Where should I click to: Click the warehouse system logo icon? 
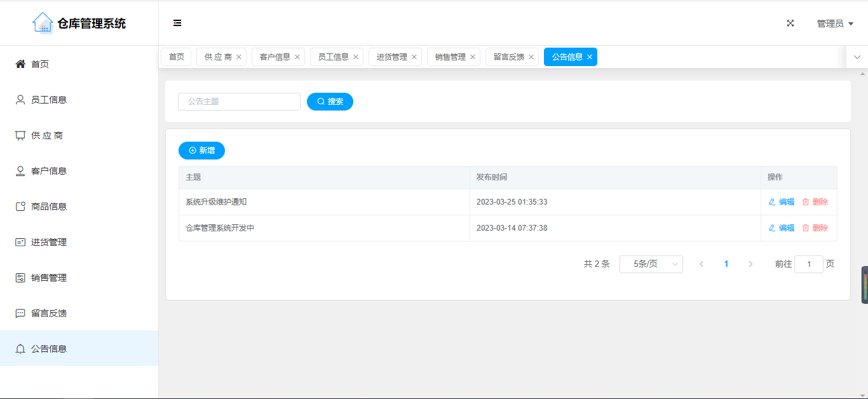(43, 23)
